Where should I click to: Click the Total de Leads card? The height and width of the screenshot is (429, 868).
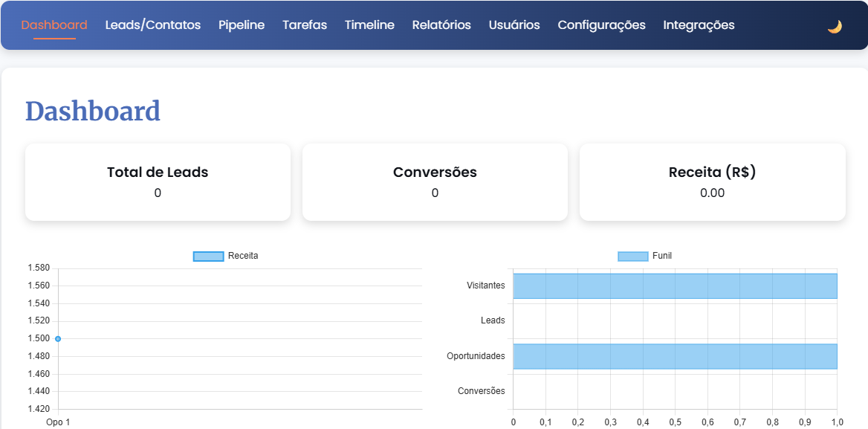tap(157, 181)
